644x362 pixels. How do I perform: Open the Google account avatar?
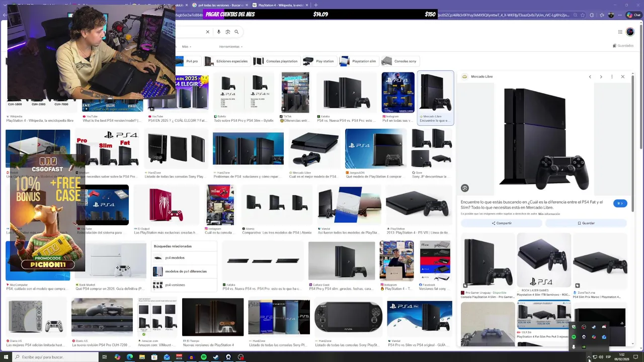tap(630, 32)
